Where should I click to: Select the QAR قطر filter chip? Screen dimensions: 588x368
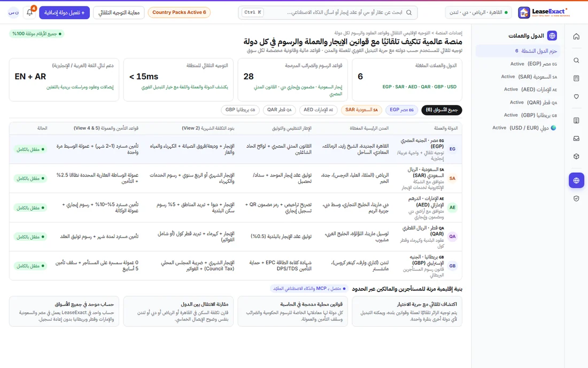279,110
